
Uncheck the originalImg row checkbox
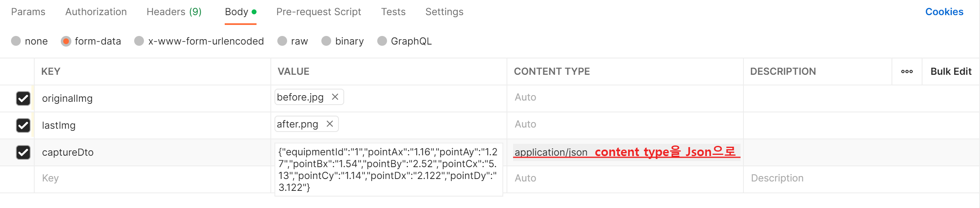point(23,98)
